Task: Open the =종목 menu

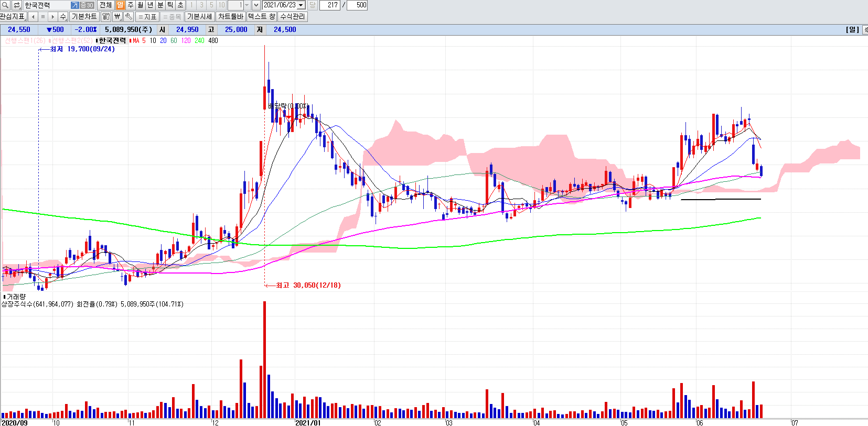Action: coord(172,17)
